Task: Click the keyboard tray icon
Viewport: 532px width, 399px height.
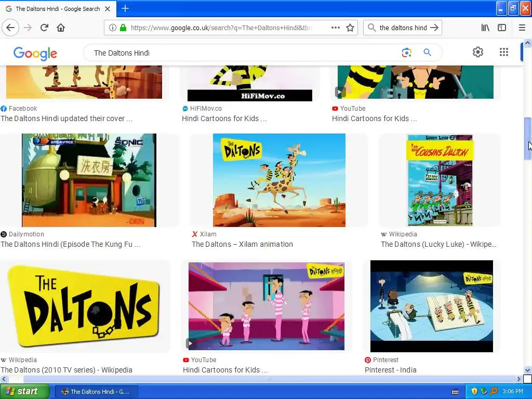Action: point(455,392)
